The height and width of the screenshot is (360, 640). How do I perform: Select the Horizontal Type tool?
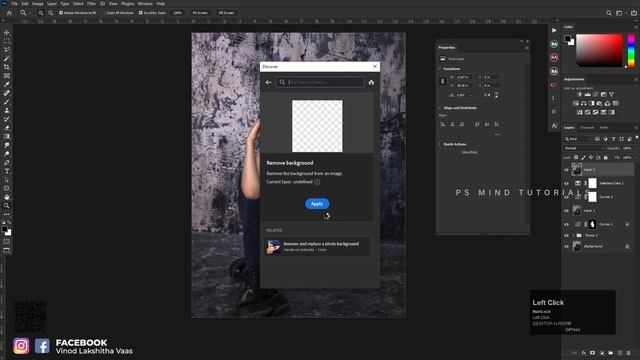pos(7,171)
